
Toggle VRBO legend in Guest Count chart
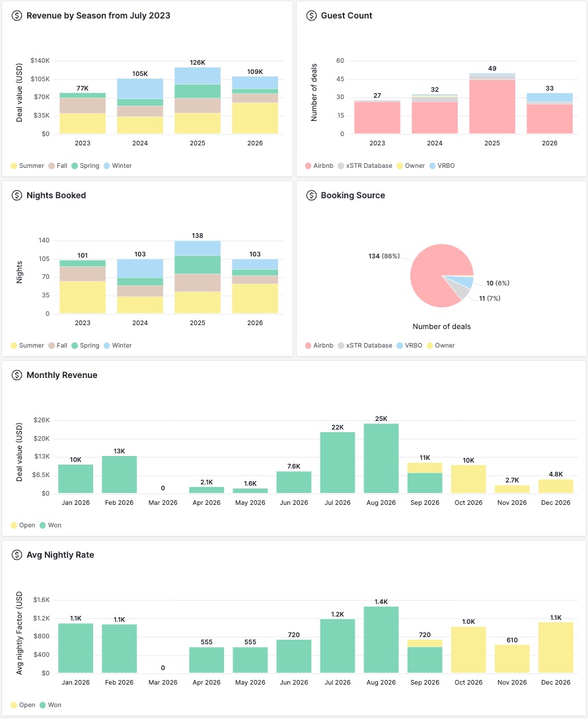coord(442,165)
